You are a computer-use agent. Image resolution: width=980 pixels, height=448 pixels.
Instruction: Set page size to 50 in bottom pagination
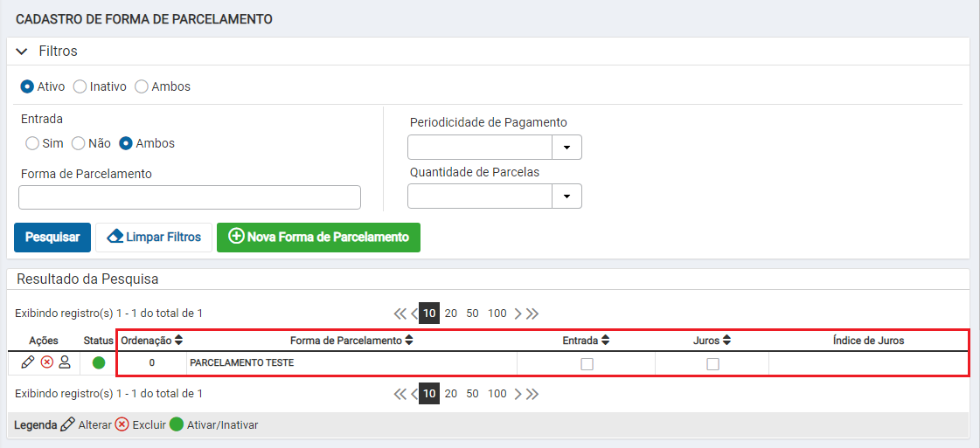pos(472,394)
